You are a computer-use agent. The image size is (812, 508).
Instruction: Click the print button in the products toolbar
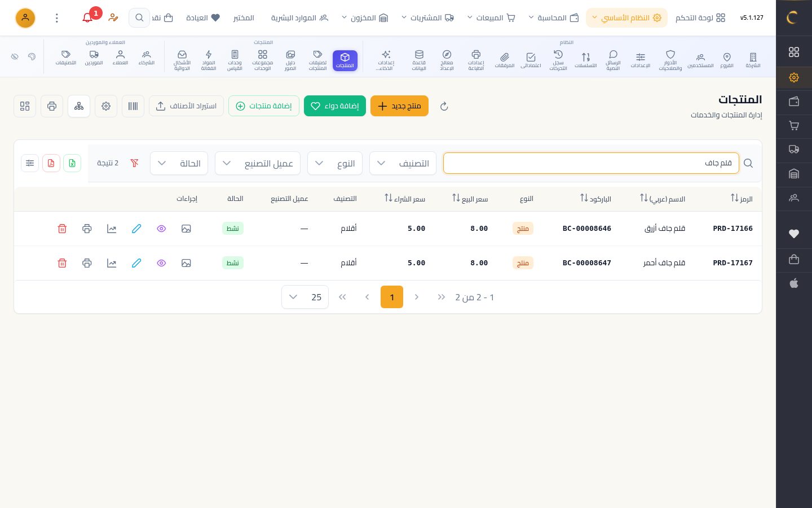tap(52, 106)
